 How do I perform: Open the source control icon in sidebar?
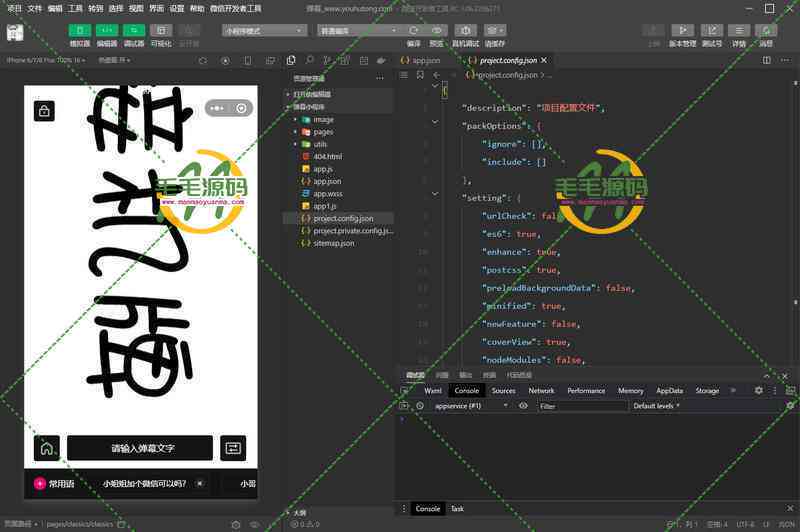(327, 60)
